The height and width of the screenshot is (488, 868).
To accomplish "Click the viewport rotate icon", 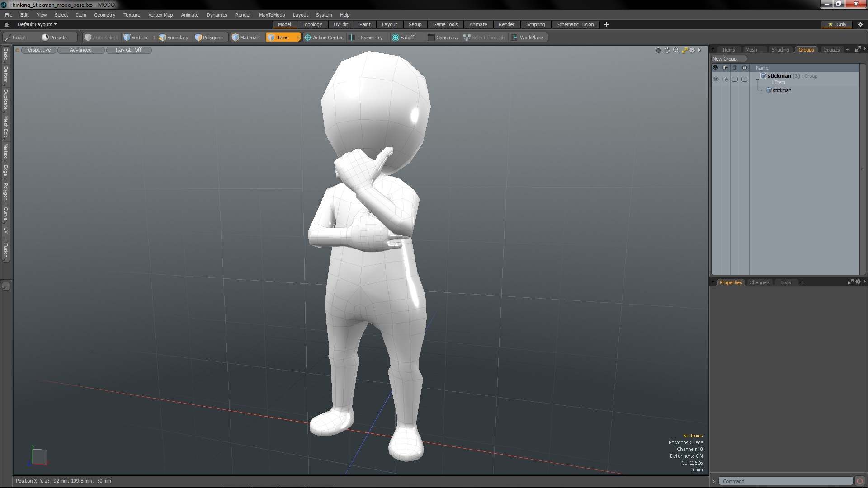I will click(x=667, y=50).
